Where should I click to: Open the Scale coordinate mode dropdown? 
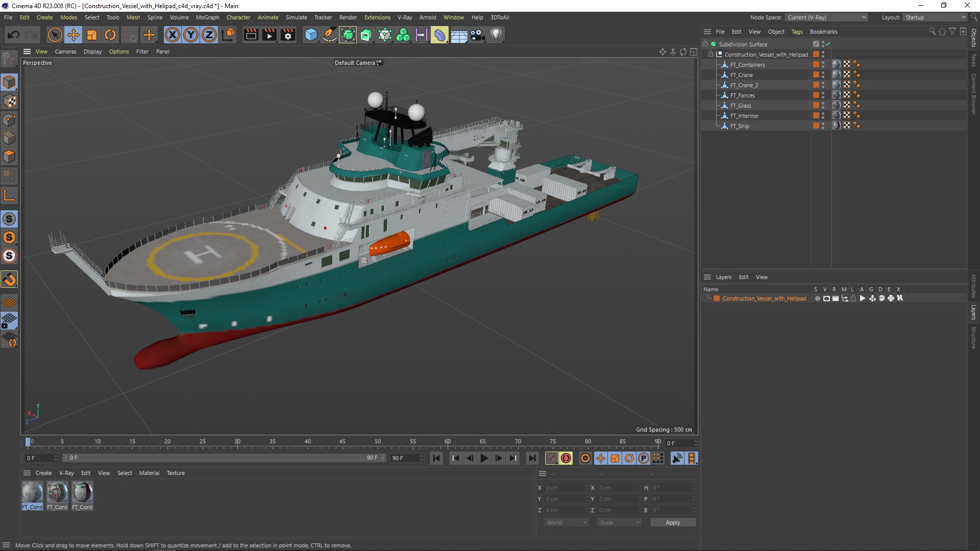(619, 522)
